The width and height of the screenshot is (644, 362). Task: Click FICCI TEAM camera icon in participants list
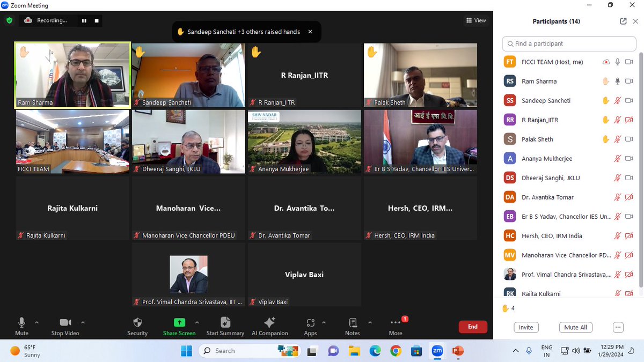click(630, 62)
